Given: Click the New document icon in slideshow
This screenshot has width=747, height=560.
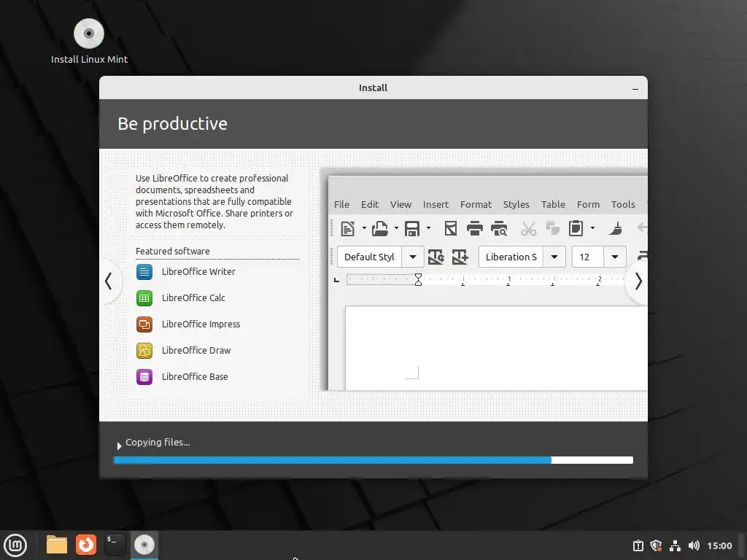Looking at the screenshot, I should click(x=348, y=228).
